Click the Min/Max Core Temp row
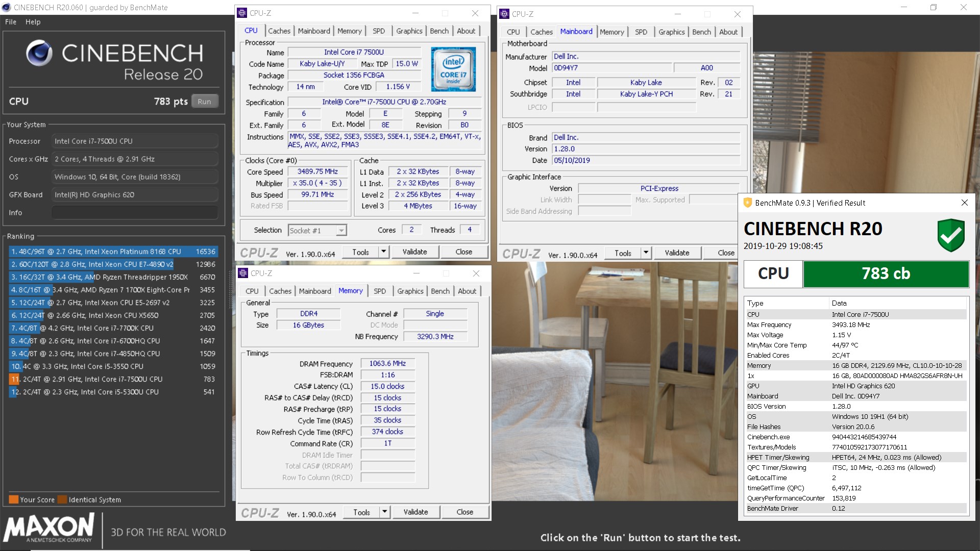This screenshot has width=980, height=551. tap(856, 345)
